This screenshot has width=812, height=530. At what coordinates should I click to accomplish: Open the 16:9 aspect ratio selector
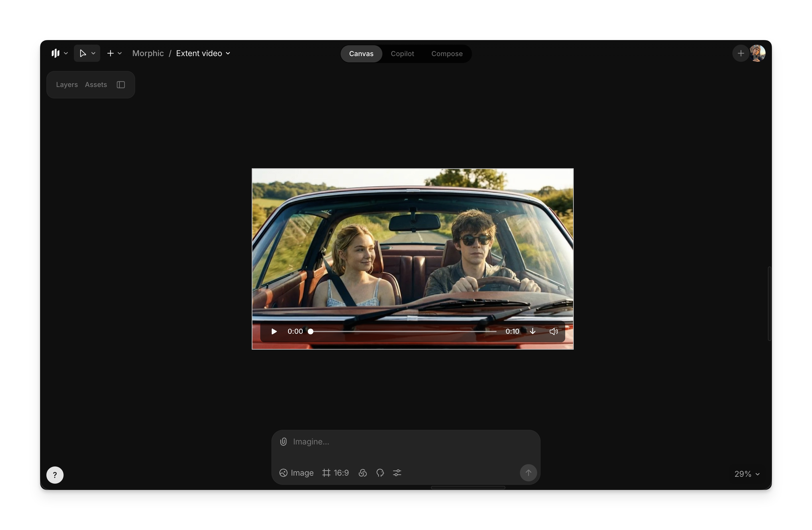[x=336, y=473]
